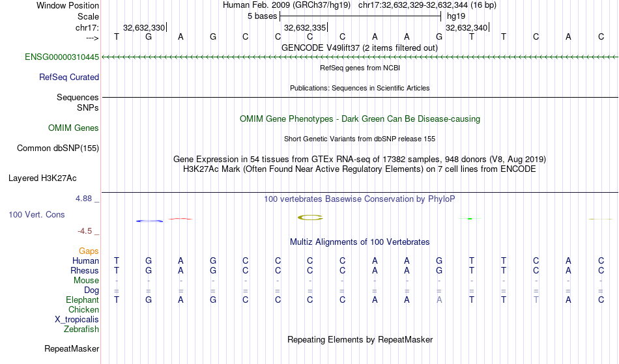619x364 pixels.
Task: Click the Window Position label
Action: [68, 5]
